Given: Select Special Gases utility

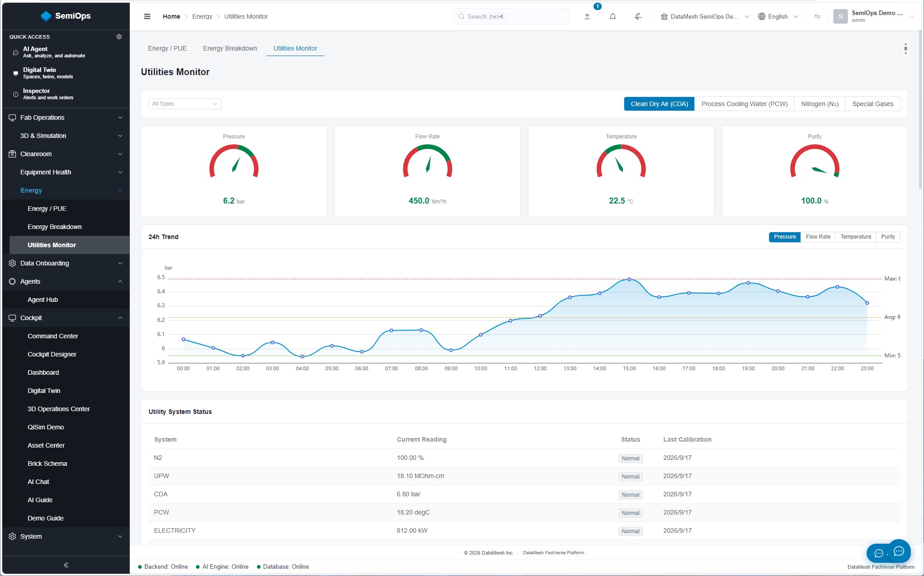Looking at the screenshot, I should 873,104.
